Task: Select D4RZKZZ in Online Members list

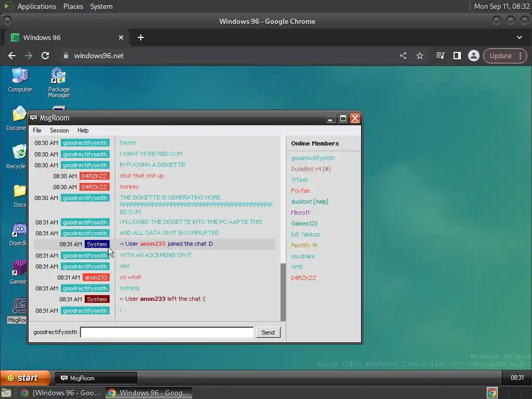Action: (303, 278)
